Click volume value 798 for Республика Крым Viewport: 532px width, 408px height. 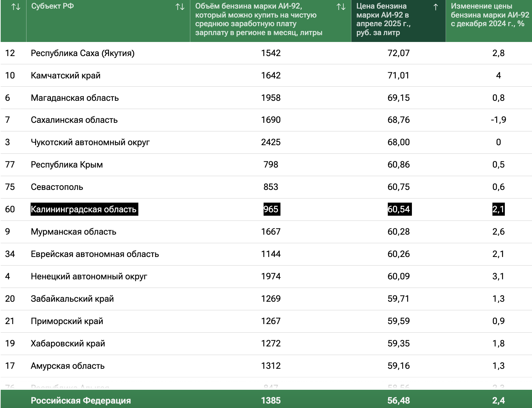click(271, 165)
